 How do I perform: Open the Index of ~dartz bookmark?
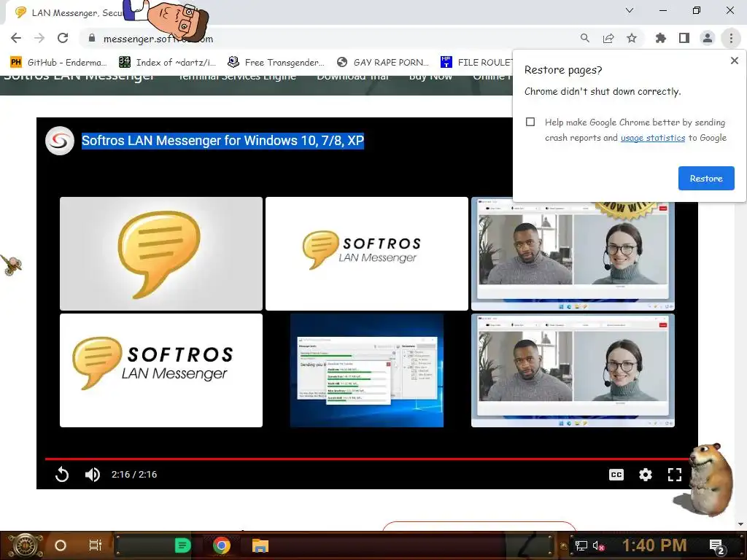[168, 63]
